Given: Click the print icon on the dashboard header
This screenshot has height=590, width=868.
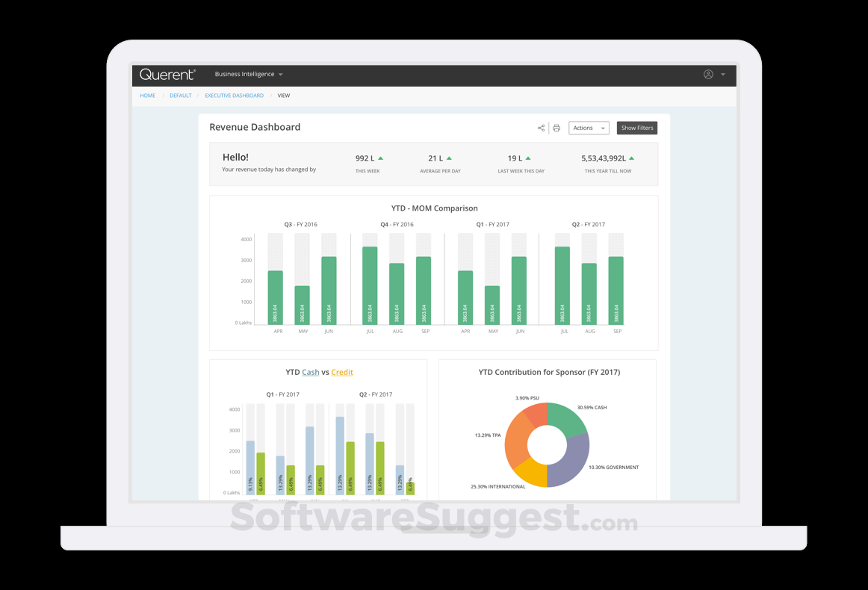Looking at the screenshot, I should 557,128.
